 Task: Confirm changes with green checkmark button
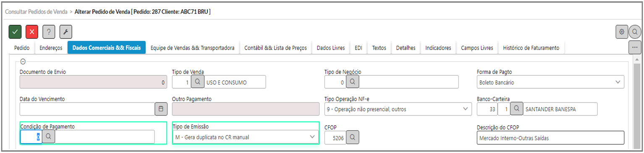pos(15,32)
